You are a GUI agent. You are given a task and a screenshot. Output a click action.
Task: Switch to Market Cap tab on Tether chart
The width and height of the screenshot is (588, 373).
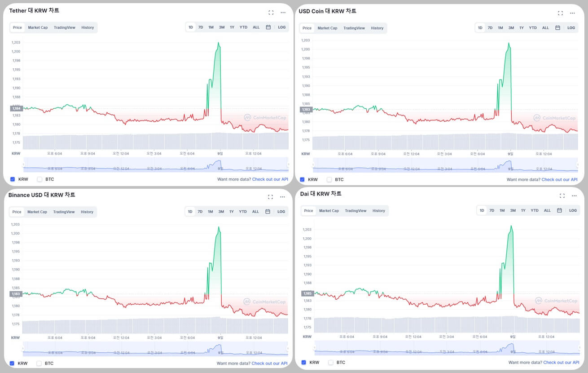tap(38, 27)
